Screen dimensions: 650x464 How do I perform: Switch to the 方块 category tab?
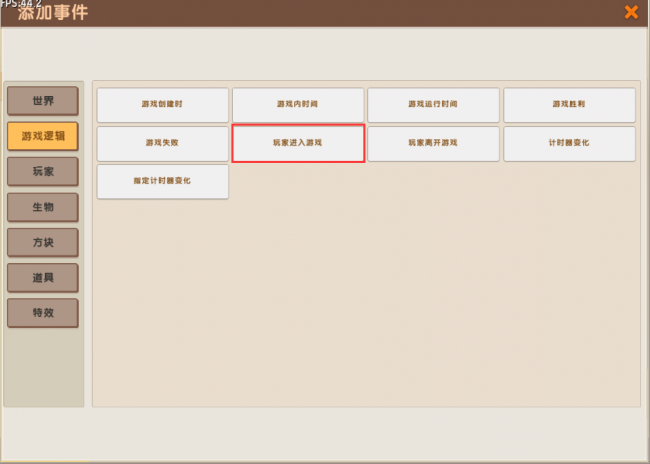43,242
